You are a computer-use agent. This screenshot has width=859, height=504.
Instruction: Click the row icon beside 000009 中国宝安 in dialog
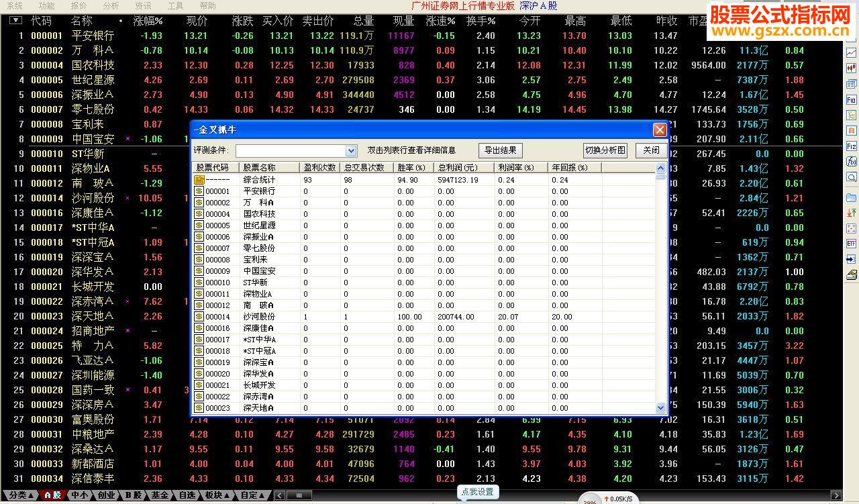point(199,271)
